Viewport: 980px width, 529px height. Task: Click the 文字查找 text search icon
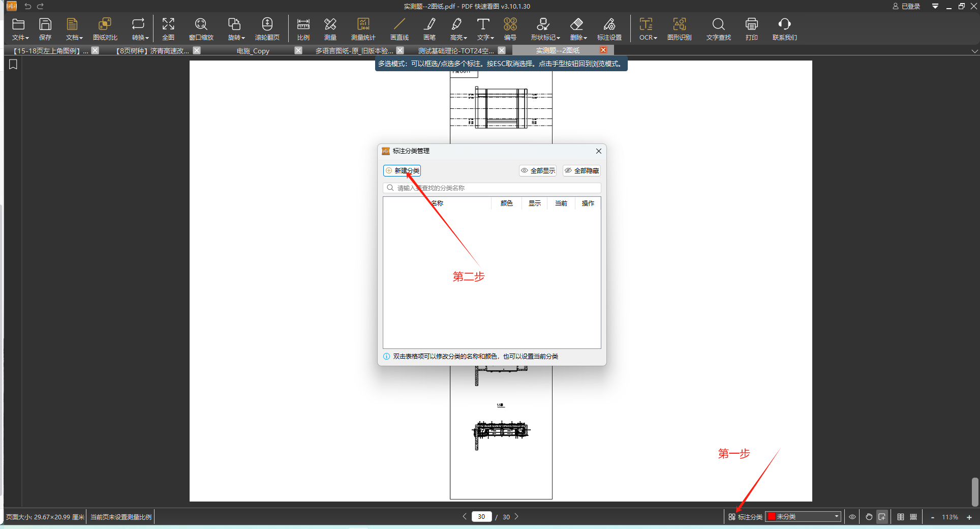click(x=718, y=29)
